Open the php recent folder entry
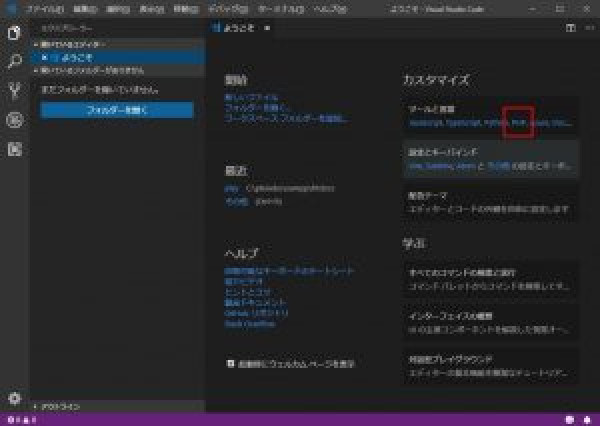The image size is (600, 426). [x=231, y=189]
